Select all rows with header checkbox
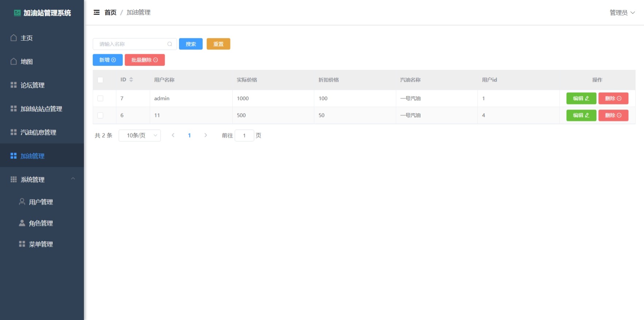644x320 pixels. (100, 80)
